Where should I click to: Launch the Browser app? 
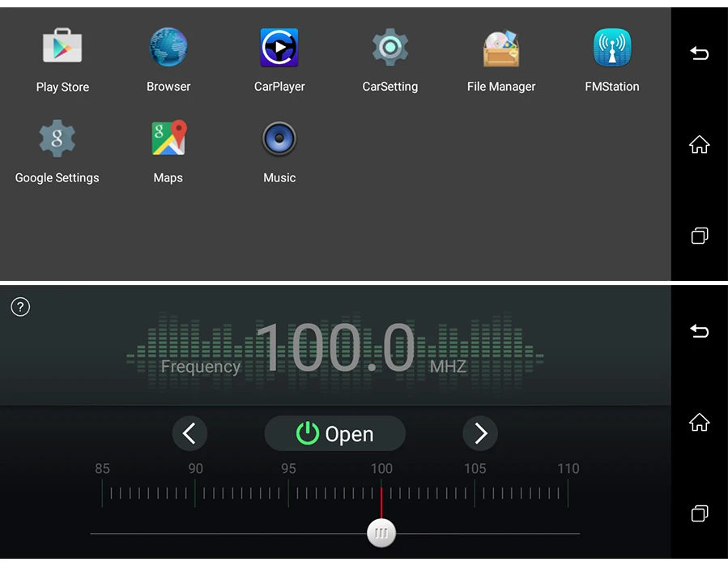pos(168,47)
